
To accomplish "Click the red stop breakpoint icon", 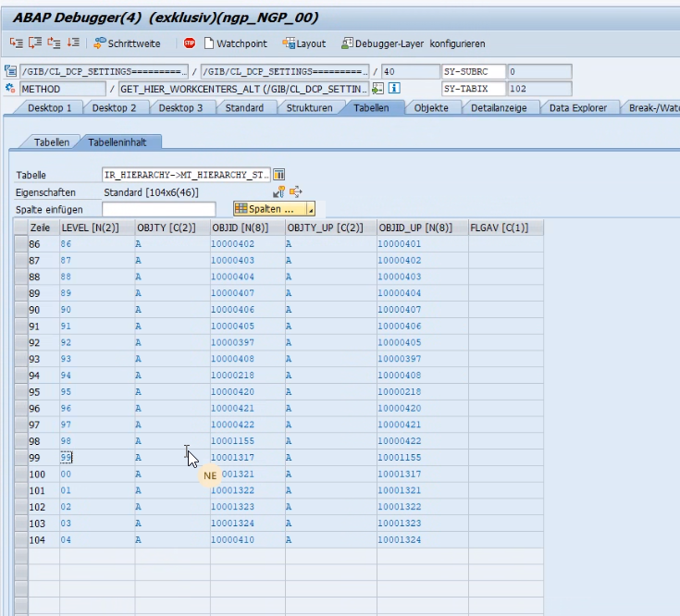I will pyautogui.click(x=190, y=43).
